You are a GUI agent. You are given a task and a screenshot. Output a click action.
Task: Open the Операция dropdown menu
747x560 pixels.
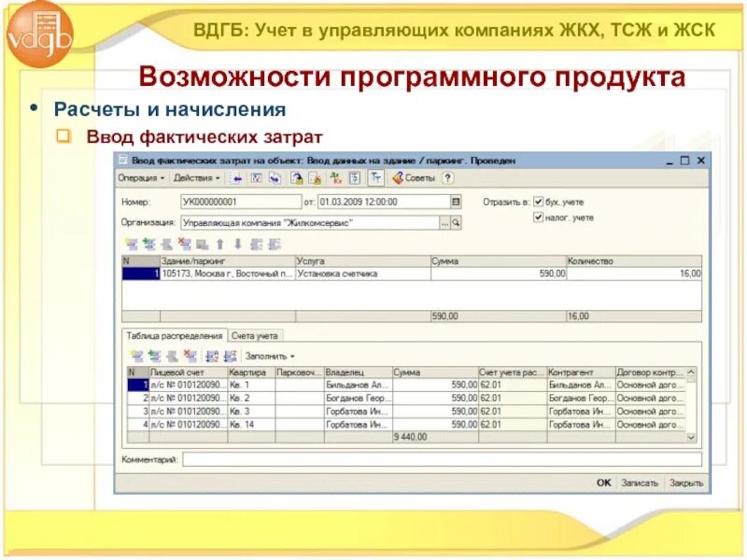(x=141, y=178)
